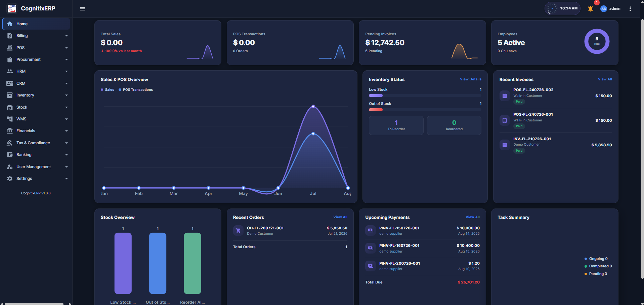Open the Billing sidebar label
The height and width of the screenshot is (305, 644).
point(22,36)
